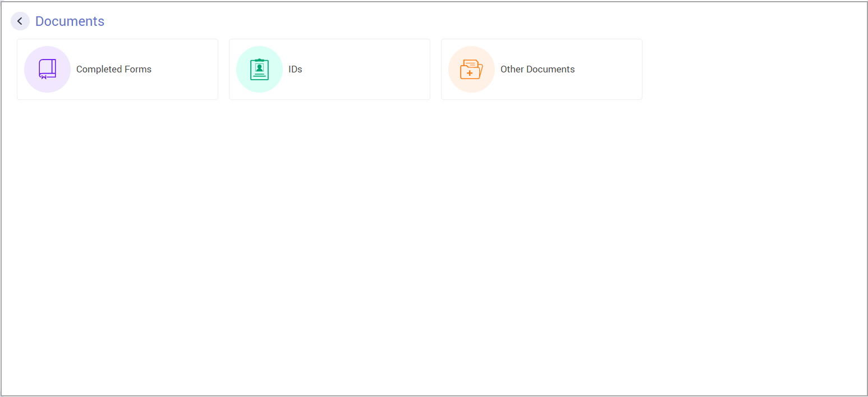Click the "Completed Forms" label text
The width and height of the screenshot is (868, 397).
(114, 70)
